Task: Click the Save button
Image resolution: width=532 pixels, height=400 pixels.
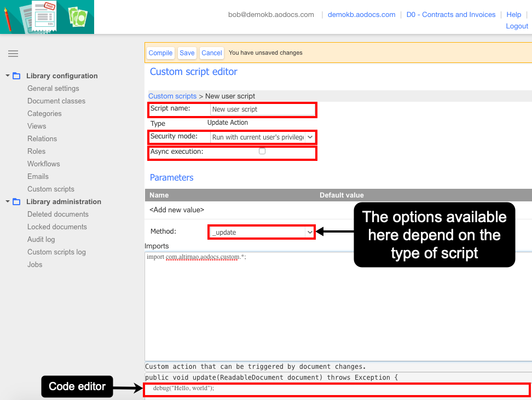Action: 187,53
